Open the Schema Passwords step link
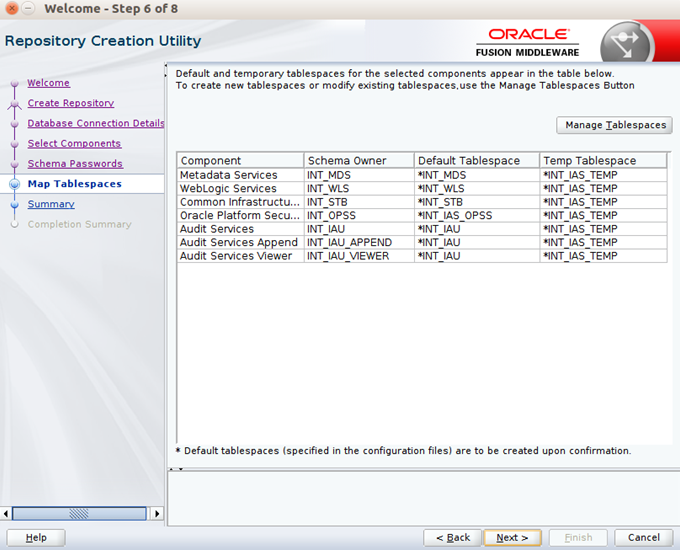This screenshot has height=551, width=680. tap(75, 164)
